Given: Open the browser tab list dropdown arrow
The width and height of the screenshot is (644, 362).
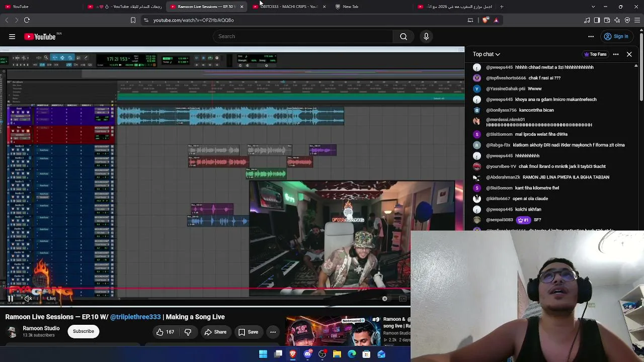Looking at the screenshot, I should [593, 7].
